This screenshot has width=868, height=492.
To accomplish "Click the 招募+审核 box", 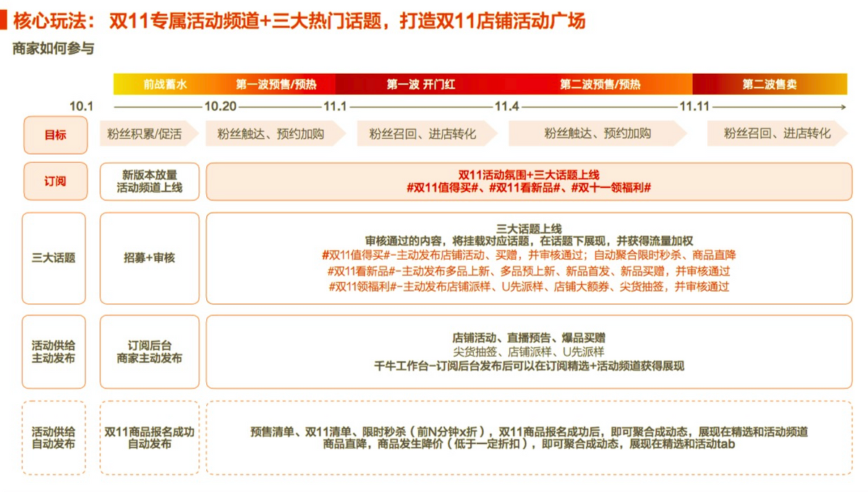I will 150,258.
